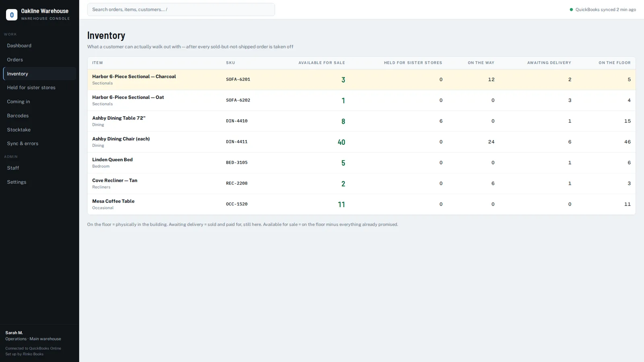Open the Coming in section
This screenshot has height=362, width=644.
pyautogui.click(x=39, y=102)
